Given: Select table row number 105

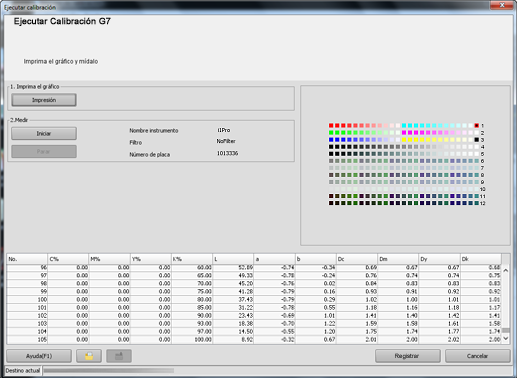Looking at the screenshot, I should coord(254,340).
